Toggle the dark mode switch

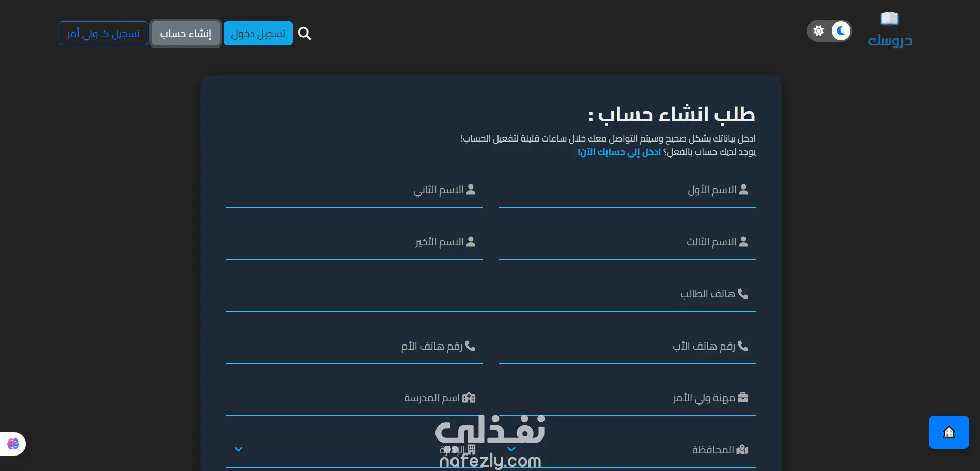point(829,31)
